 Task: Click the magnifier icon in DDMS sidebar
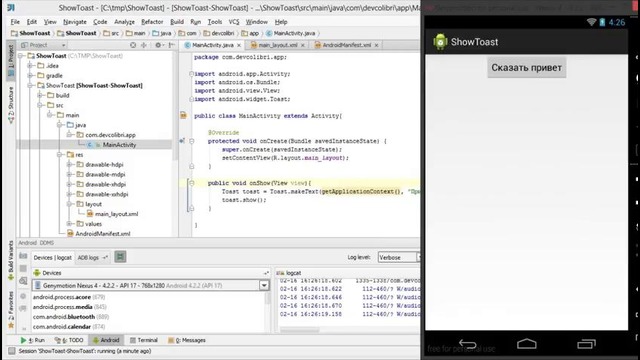pyautogui.click(x=23, y=281)
